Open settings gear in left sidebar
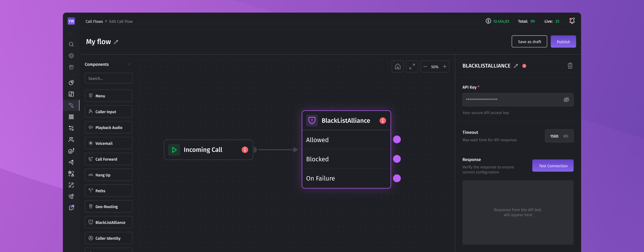 click(71, 56)
